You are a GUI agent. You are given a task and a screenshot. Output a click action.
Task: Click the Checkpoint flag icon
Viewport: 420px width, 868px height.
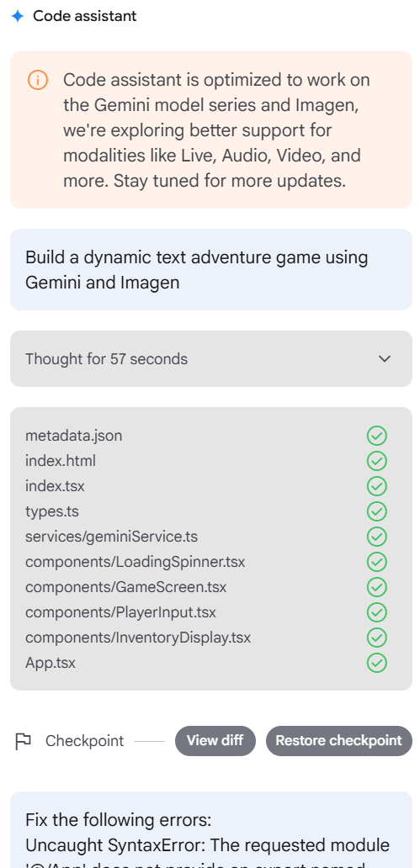(24, 741)
